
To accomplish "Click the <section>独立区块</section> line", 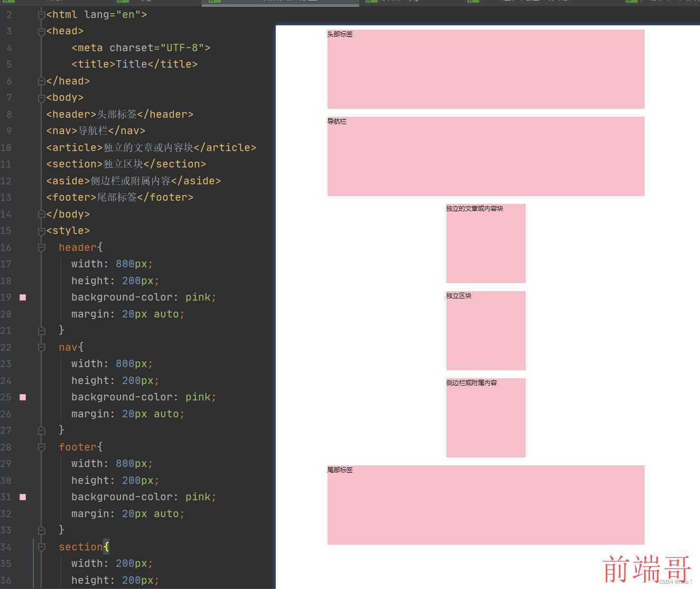I will pyautogui.click(x=126, y=164).
